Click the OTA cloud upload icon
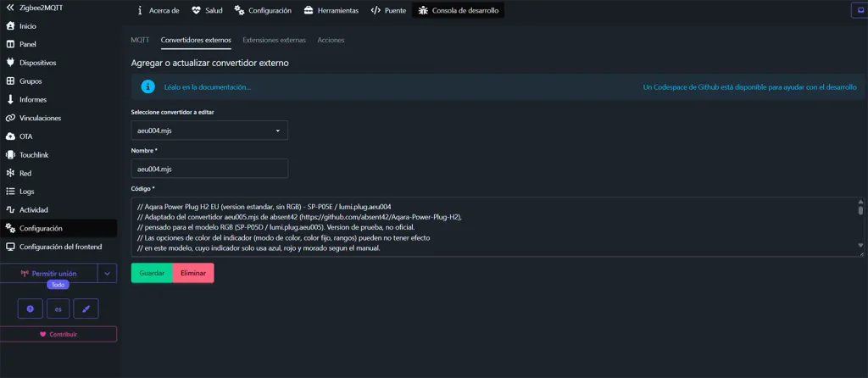 coord(10,136)
